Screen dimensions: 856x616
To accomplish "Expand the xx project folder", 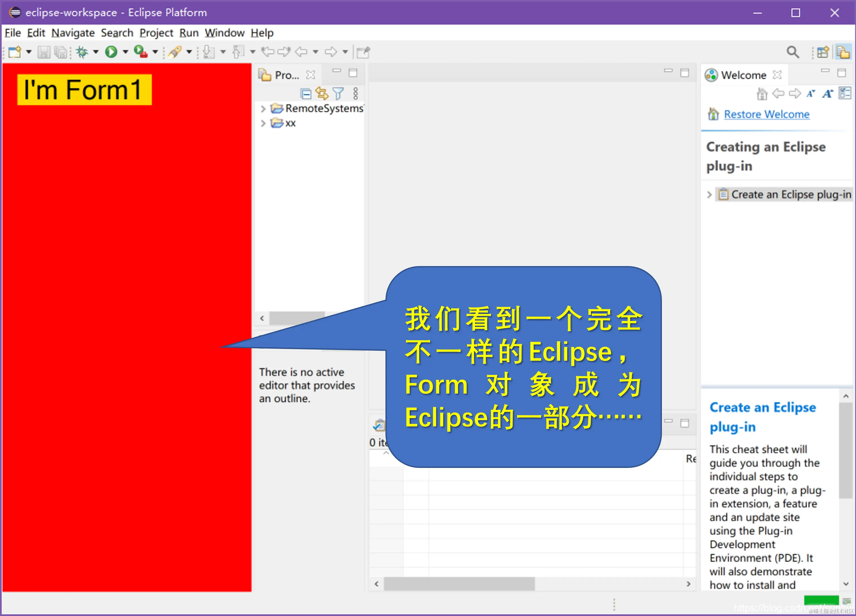I will click(x=263, y=123).
